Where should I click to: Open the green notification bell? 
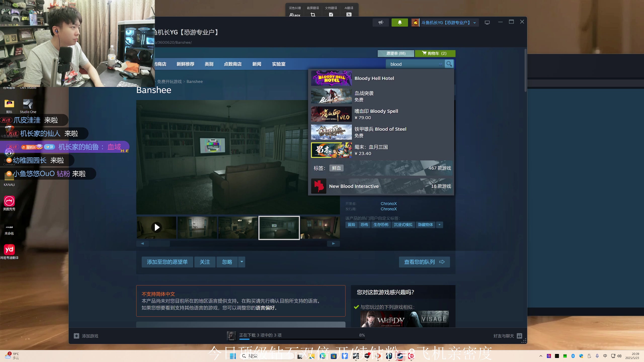coord(400,23)
